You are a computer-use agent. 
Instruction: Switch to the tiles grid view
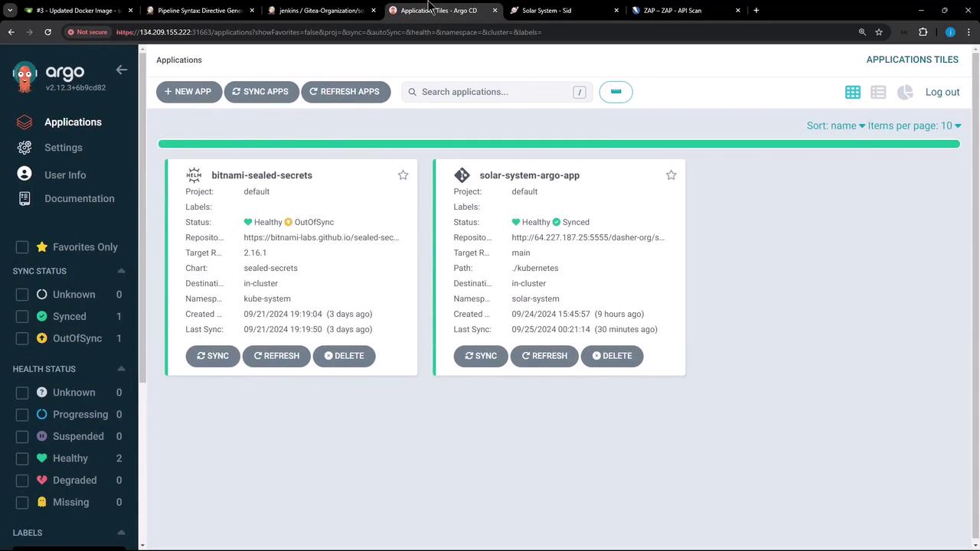click(x=852, y=92)
